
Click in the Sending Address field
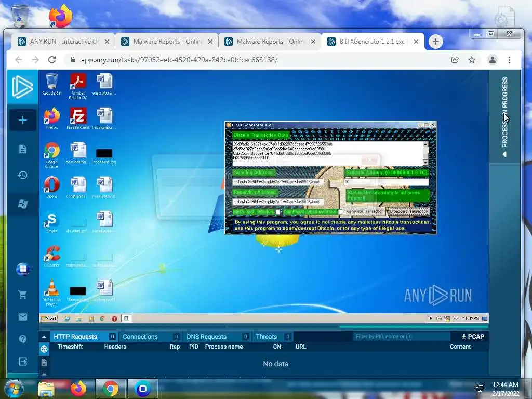coord(277,182)
